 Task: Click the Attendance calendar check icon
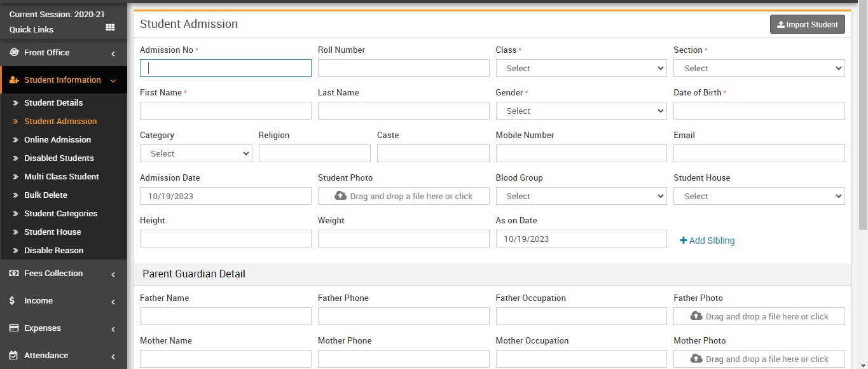pos(14,356)
